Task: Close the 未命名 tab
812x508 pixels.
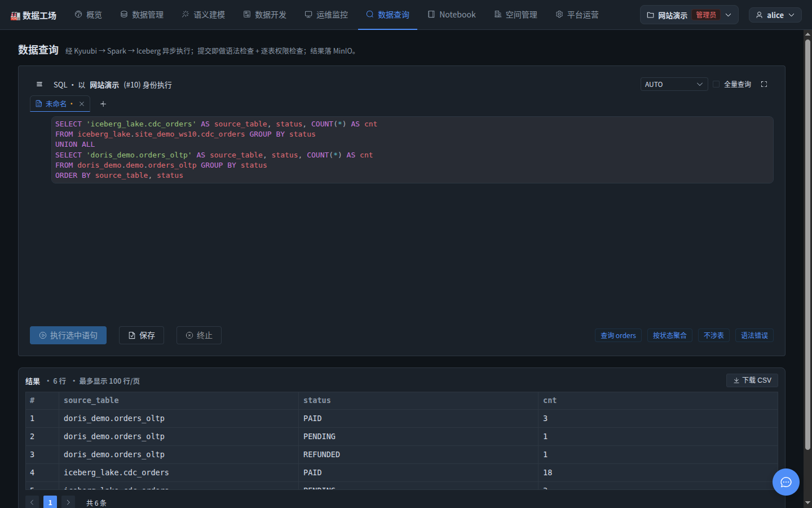Action: (82, 104)
